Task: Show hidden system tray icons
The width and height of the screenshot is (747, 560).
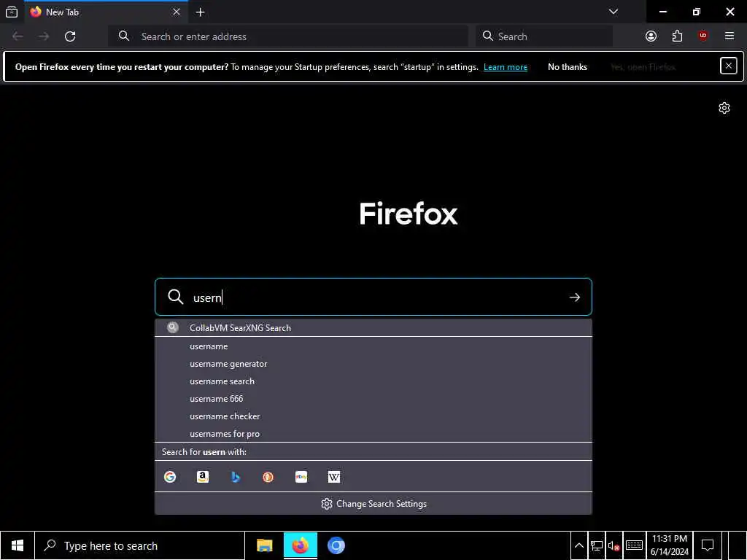Action: coord(578,545)
